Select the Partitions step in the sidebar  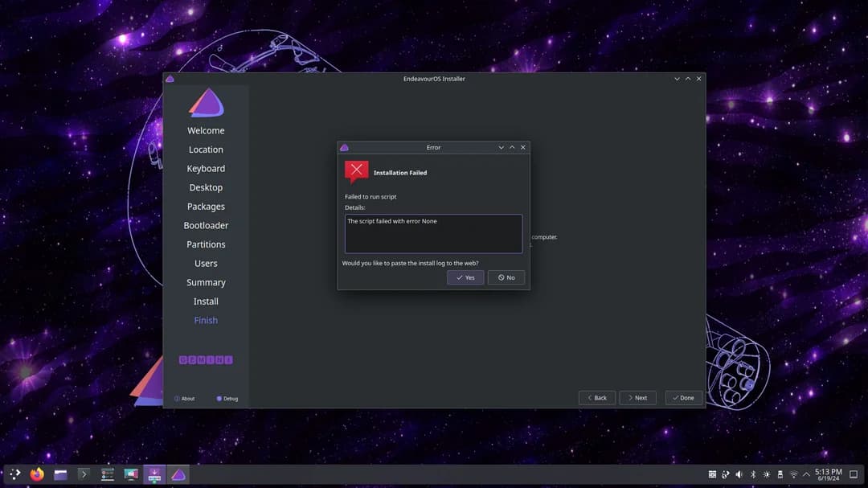coord(206,244)
